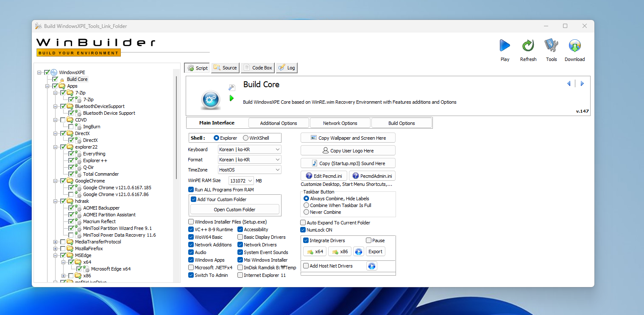The width and height of the screenshot is (644, 315).
Task: Click the Open Custom Folder button
Action: [x=234, y=210]
